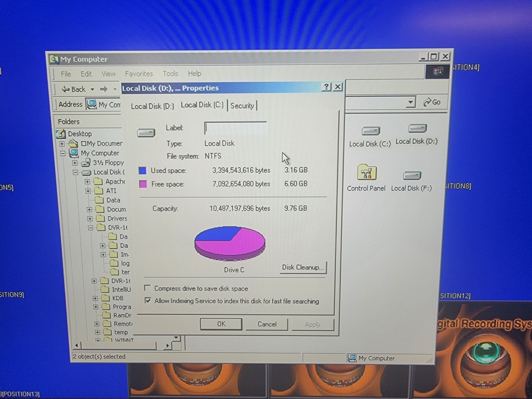The height and width of the screenshot is (399, 532).
Task: Click into the Label text field
Action: pos(235,128)
